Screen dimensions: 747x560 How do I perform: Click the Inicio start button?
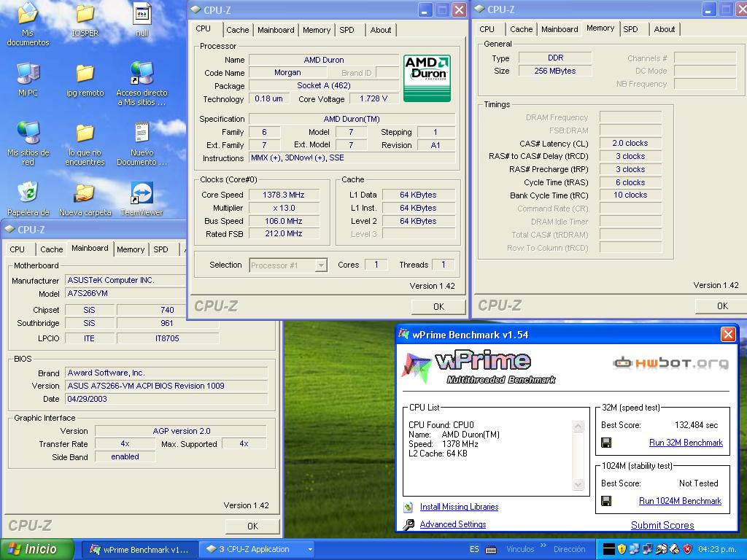(x=37, y=550)
